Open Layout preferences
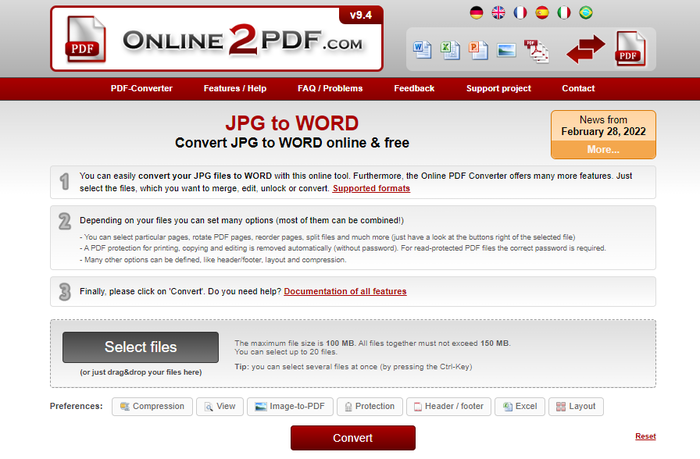 576,406
